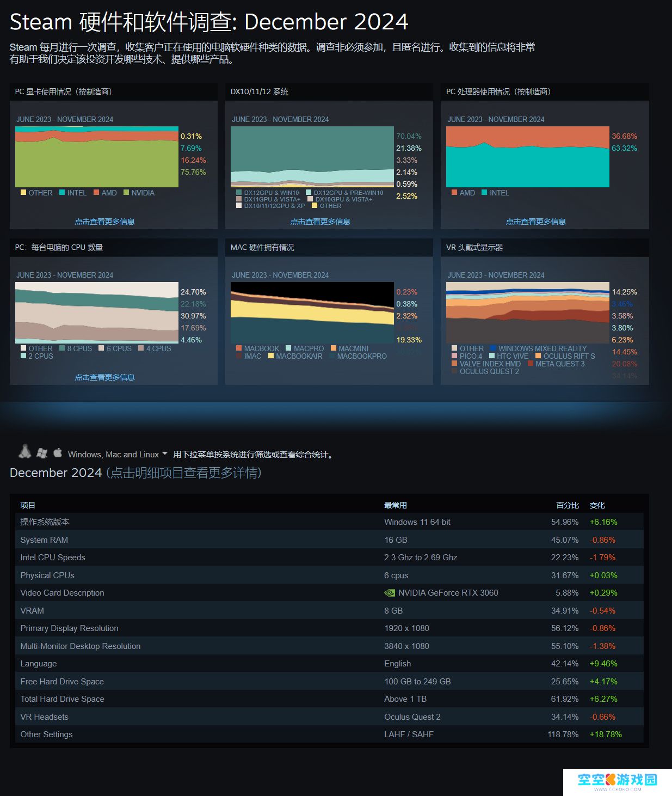Click the MAC hardware ownership chart
This screenshot has width=672, height=796.
coord(312,313)
